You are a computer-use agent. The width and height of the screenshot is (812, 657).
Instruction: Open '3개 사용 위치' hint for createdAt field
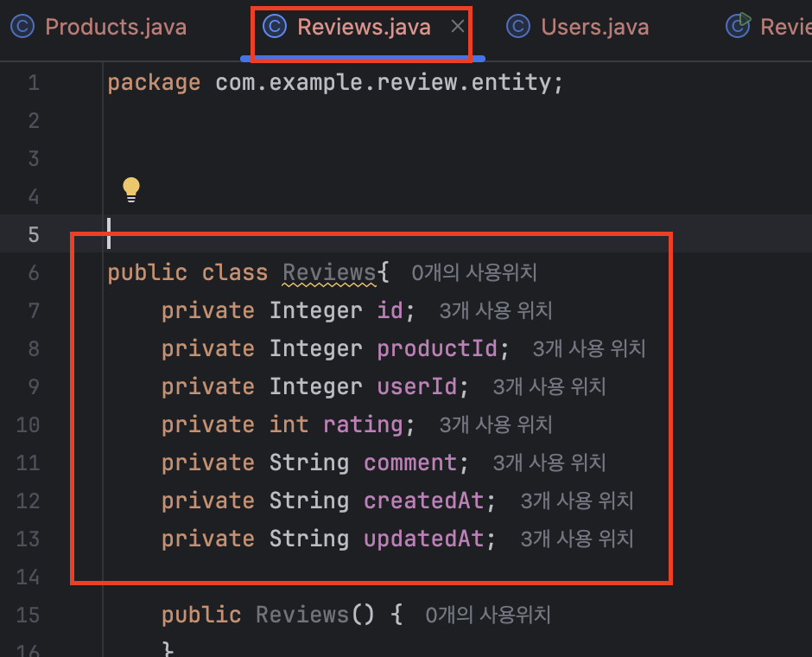pos(577,501)
